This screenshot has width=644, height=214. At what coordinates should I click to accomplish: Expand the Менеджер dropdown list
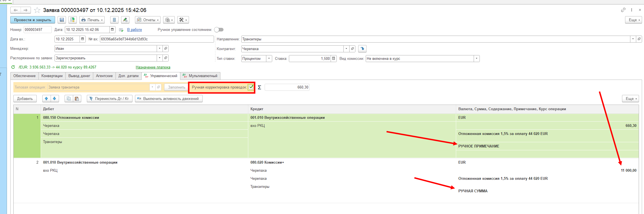click(159, 48)
